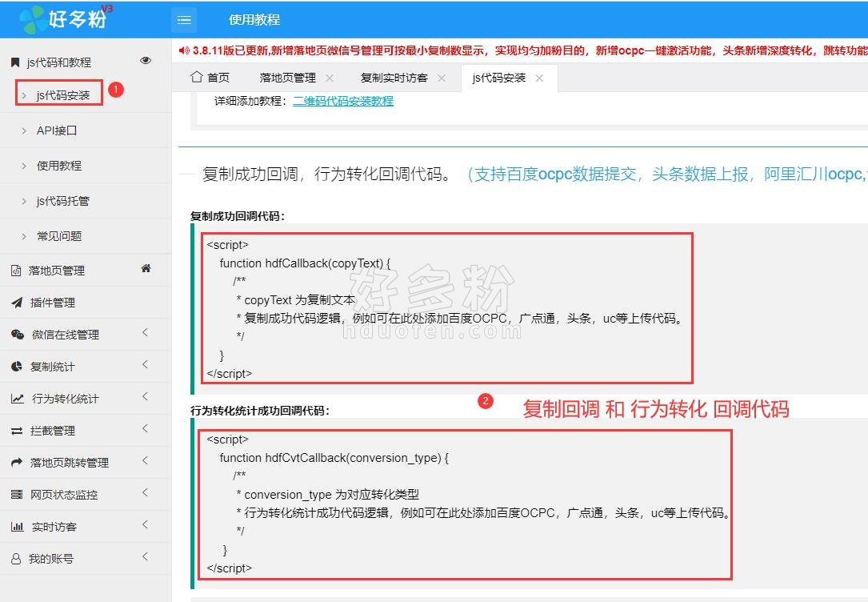Expand the 微信在线管理 menu chevron

point(145,332)
